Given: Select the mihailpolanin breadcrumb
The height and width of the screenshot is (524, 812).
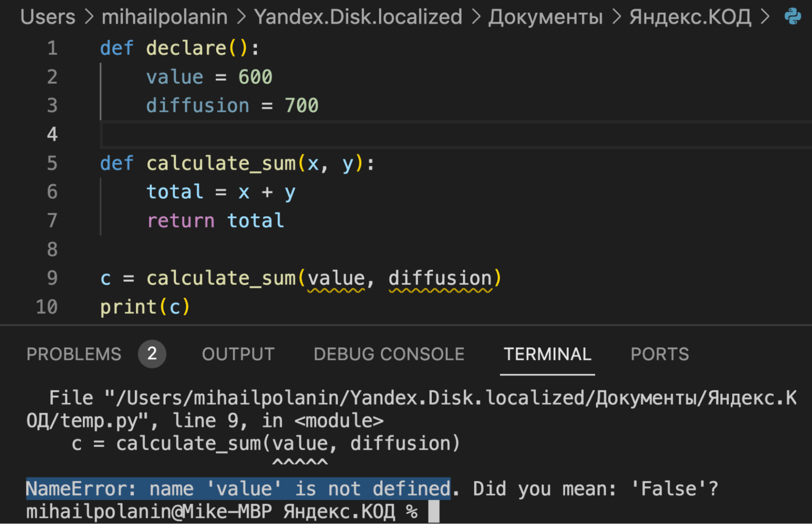Looking at the screenshot, I should click(165, 17).
